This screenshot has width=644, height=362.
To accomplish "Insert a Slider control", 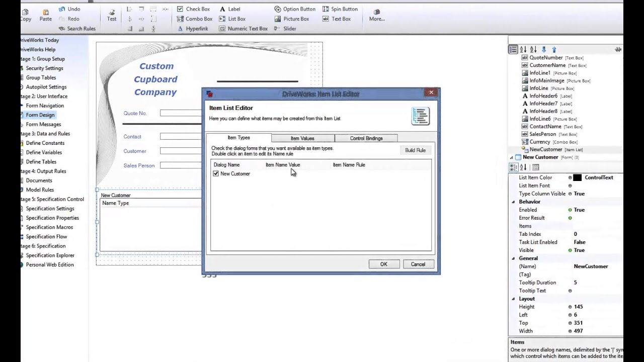I will point(285,29).
